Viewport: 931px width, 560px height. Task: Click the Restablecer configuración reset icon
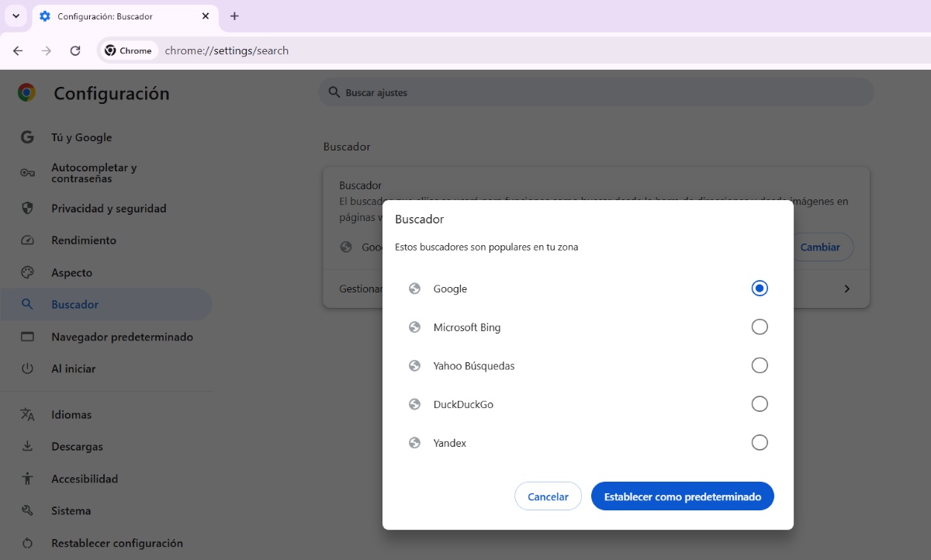click(x=27, y=543)
